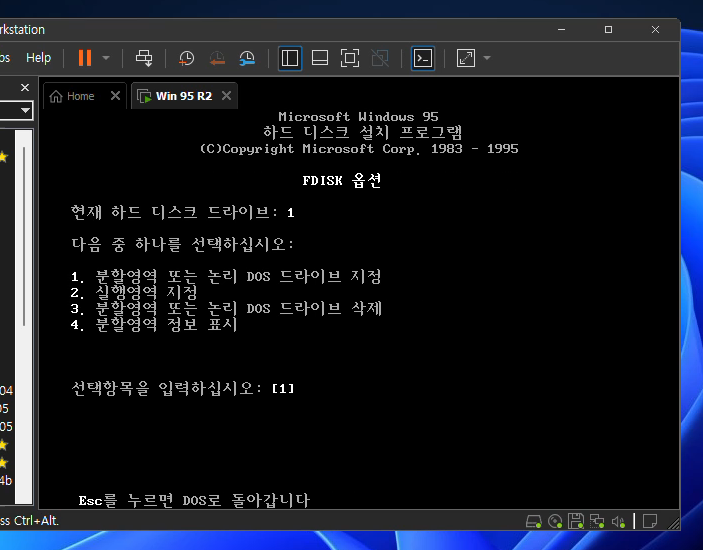Screen dimensions: 703x550
Task: Close the Home tab
Action: (x=115, y=95)
